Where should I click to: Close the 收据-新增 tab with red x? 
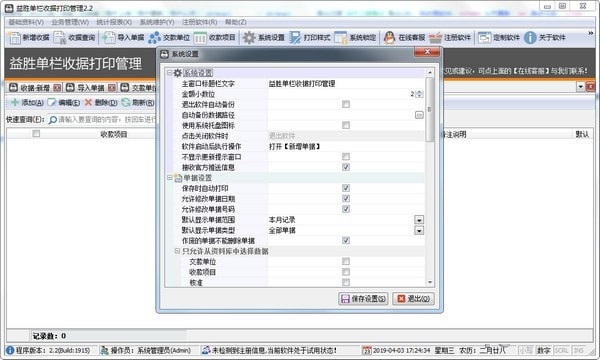coord(57,88)
